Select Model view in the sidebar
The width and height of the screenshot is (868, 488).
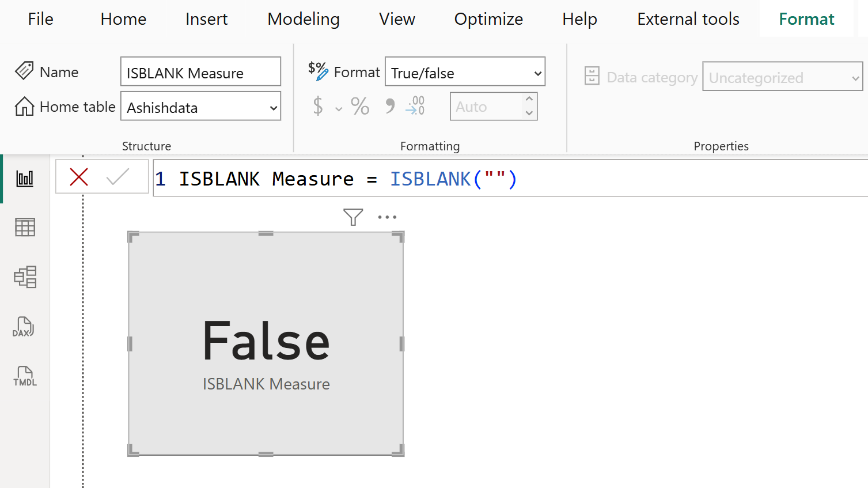point(24,277)
